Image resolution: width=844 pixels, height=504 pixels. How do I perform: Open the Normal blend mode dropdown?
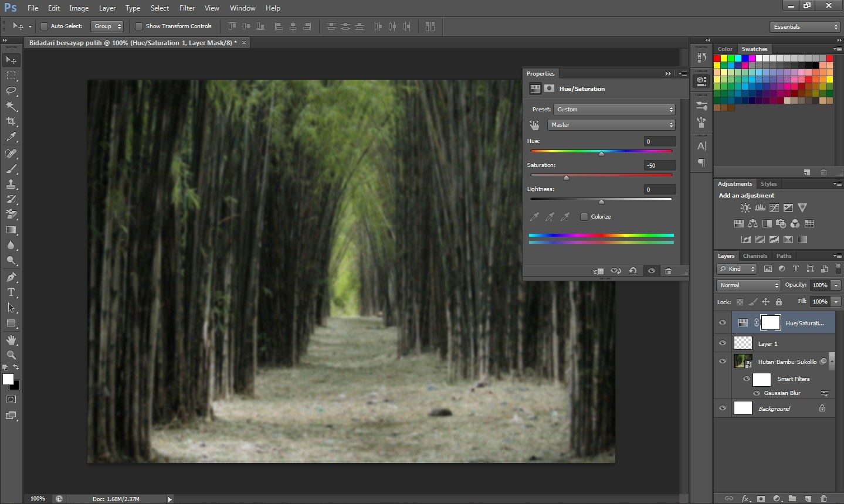(x=748, y=285)
